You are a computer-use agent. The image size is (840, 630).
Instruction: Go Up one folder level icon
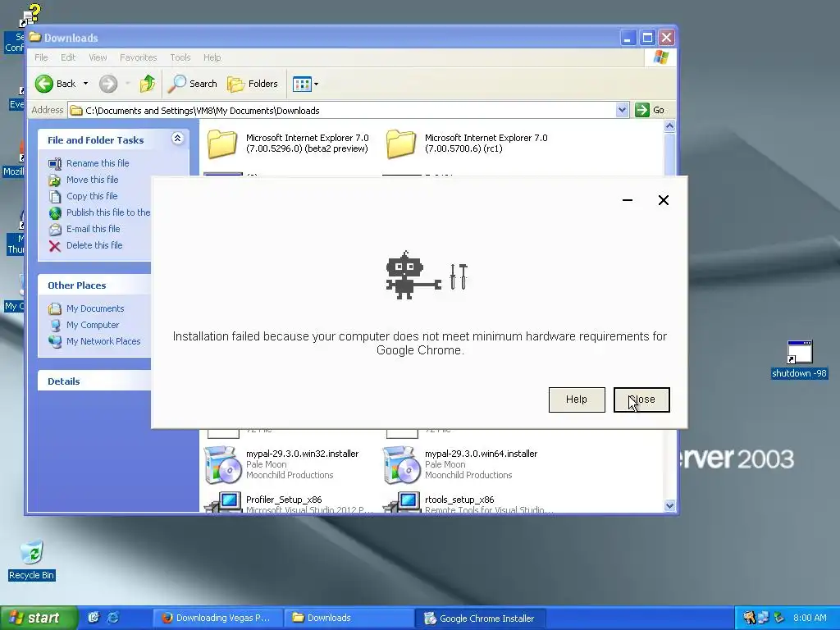point(148,84)
